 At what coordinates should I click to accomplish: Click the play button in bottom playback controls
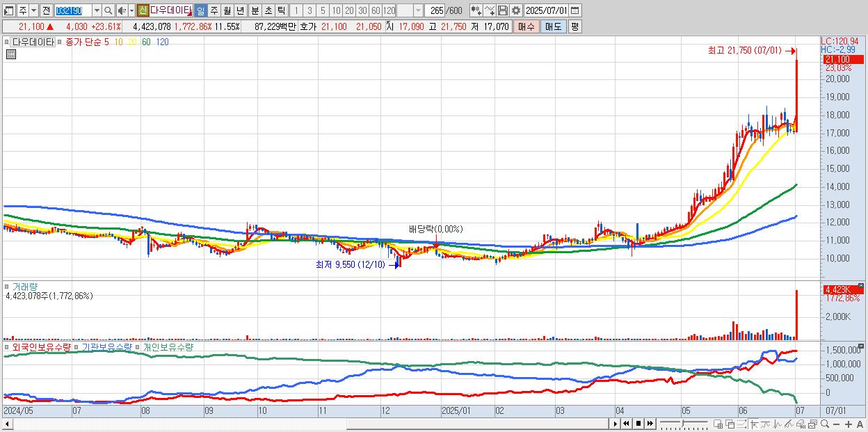[616, 424]
